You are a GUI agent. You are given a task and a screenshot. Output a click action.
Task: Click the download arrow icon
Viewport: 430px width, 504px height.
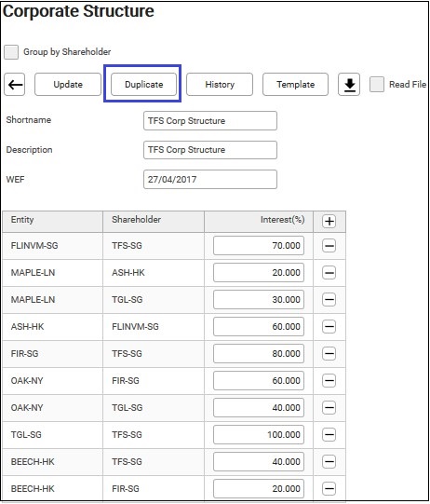pos(349,85)
